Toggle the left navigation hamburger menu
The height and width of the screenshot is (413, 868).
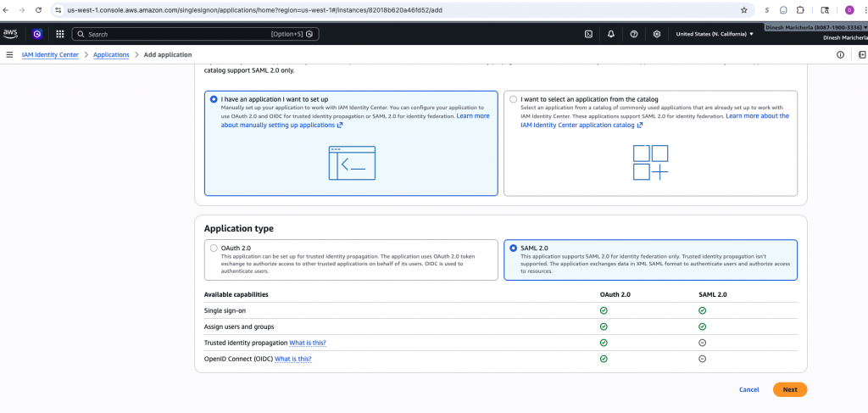9,54
